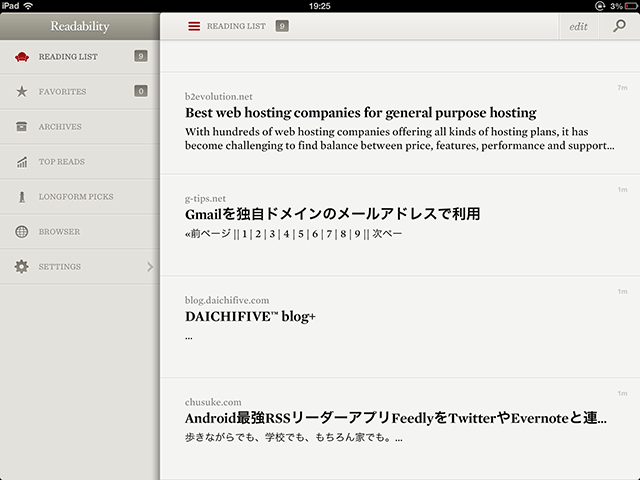This screenshot has height=480, width=640.
Task: Click the Settings gear icon
Action: pos(22,267)
